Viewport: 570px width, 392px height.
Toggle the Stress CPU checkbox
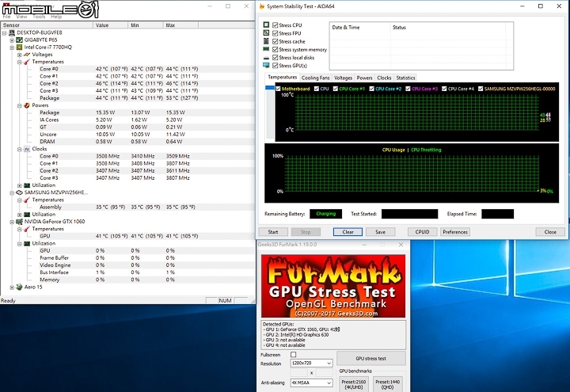(x=275, y=25)
